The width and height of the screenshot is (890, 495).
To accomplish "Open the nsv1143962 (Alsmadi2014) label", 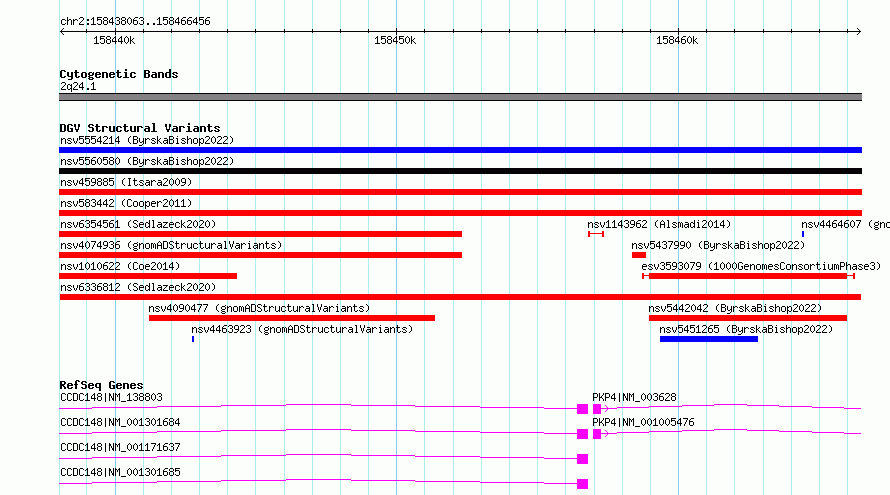I will coord(659,224).
